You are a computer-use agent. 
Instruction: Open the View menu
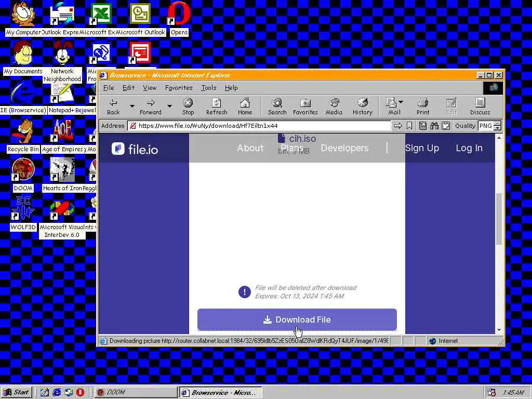(150, 88)
